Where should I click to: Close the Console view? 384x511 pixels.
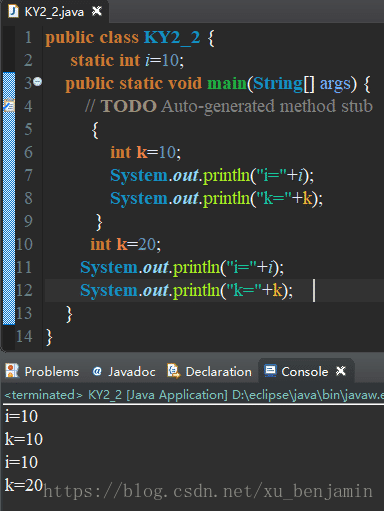[x=341, y=371]
